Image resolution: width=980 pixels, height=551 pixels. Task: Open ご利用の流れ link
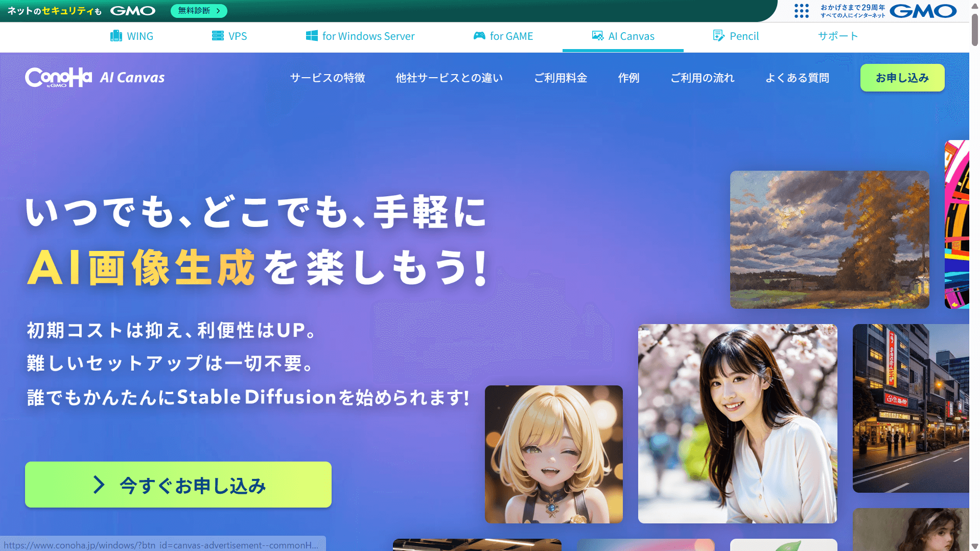(703, 78)
